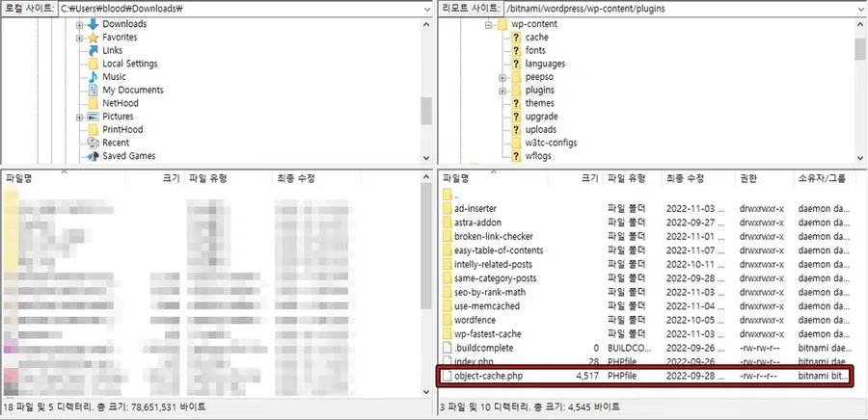Select the same-category-posts folder row

coord(646,278)
